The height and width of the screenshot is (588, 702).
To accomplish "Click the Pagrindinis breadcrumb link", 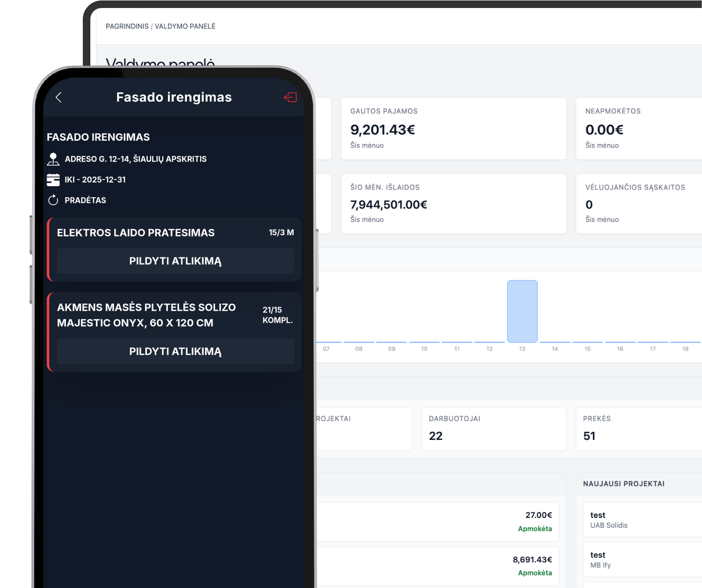I will pos(127,26).
